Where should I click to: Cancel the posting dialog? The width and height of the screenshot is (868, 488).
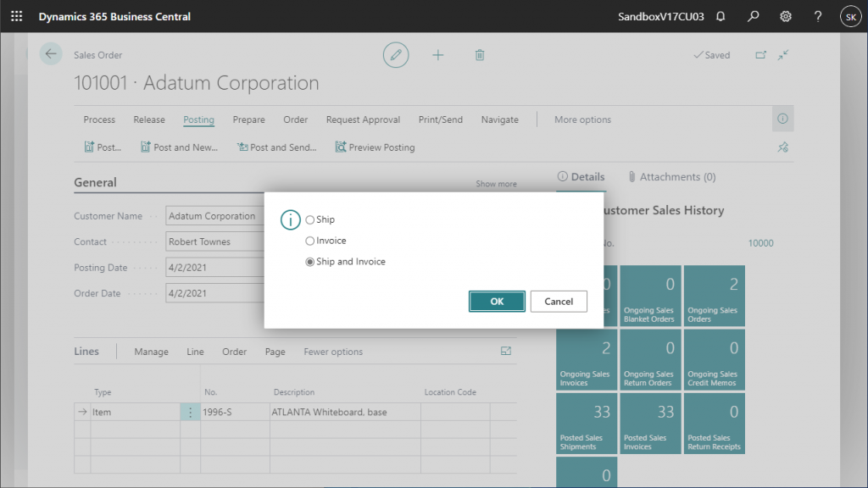click(559, 301)
